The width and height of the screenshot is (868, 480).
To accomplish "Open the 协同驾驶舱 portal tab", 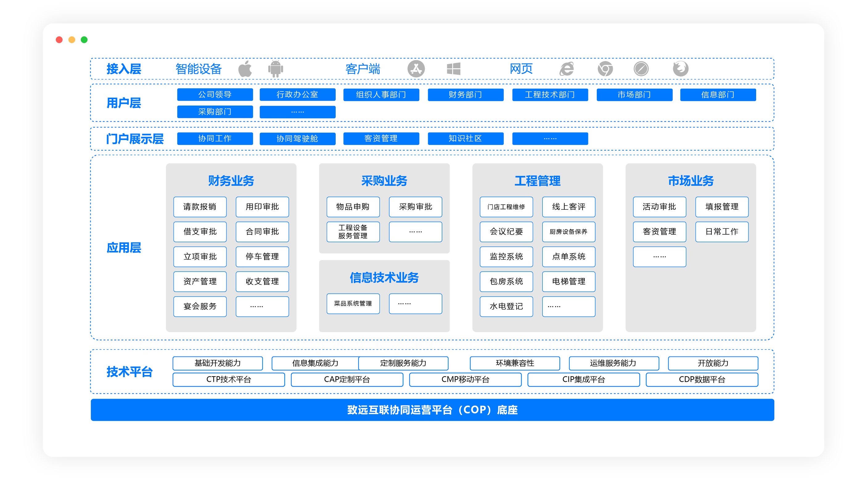I will 297,139.
